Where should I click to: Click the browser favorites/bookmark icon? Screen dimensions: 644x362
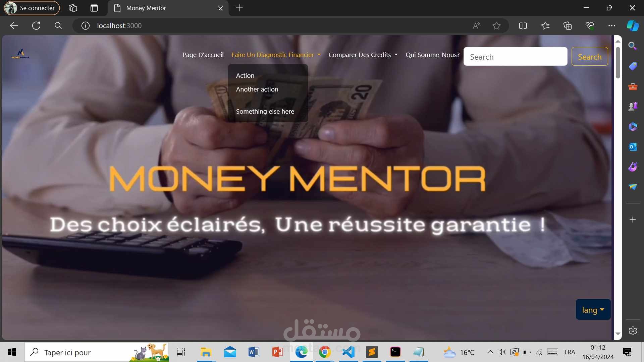click(x=497, y=25)
